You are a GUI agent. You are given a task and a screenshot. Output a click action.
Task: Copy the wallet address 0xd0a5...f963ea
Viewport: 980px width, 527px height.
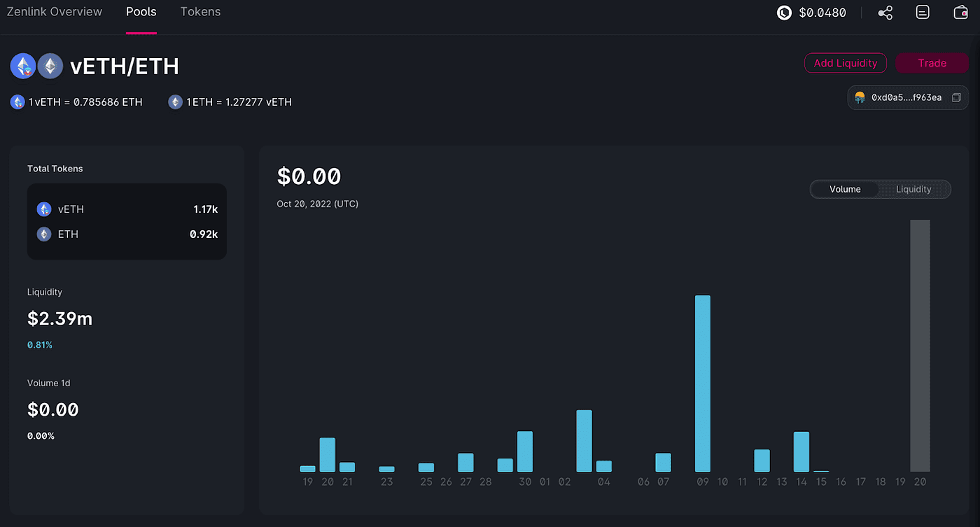pos(956,98)
